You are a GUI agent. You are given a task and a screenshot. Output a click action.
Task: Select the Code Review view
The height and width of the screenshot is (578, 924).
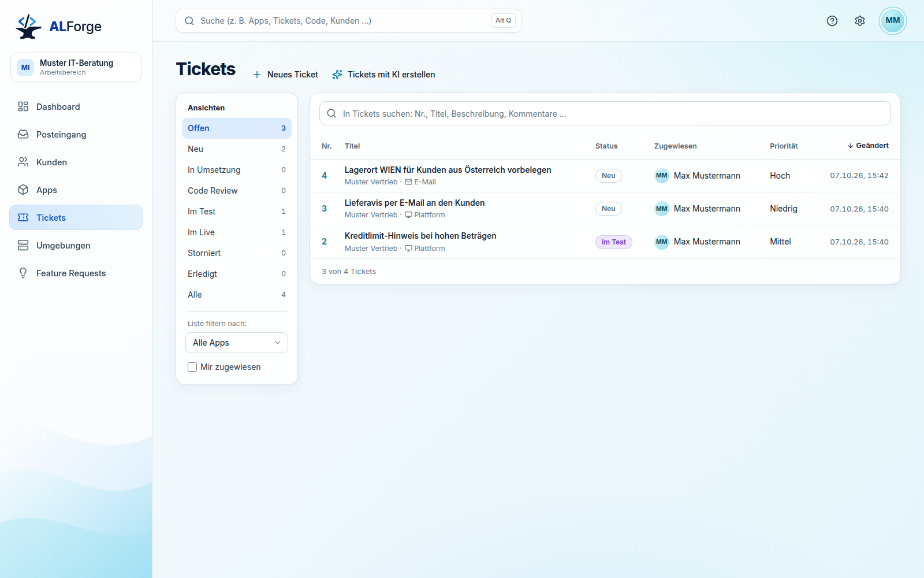(x=237, y=191)
